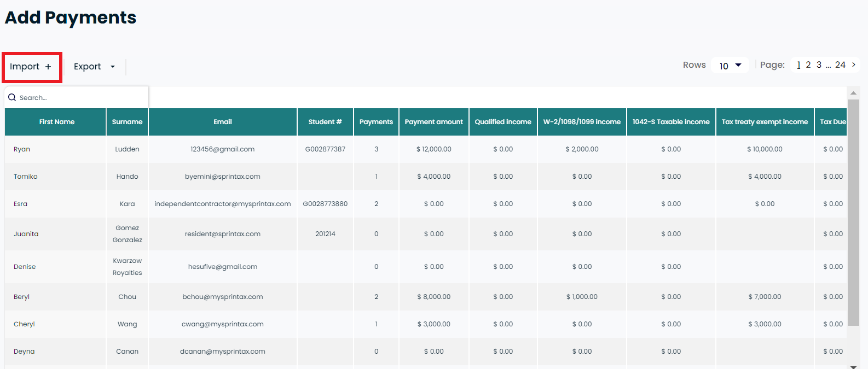Viewport: 868px width, 369px height.
Task: Click the table scrollbar down arrow
Action: 853,366
